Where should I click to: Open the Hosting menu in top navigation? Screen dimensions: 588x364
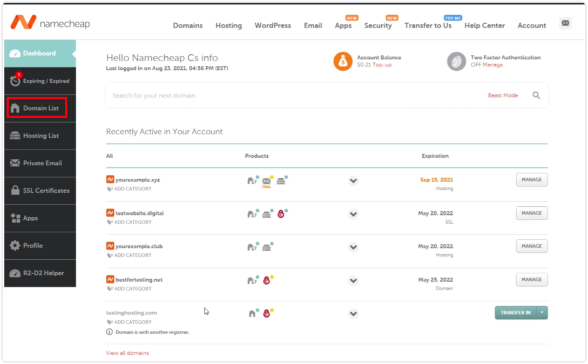point(228,25)
